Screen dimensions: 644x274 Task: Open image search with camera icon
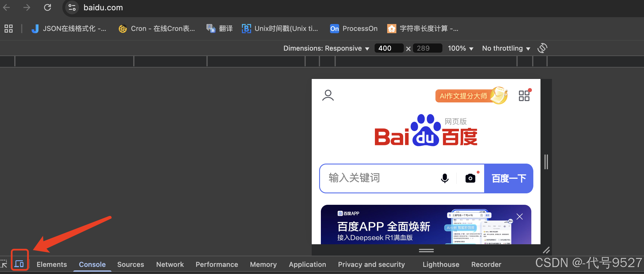tap(470, 178)
